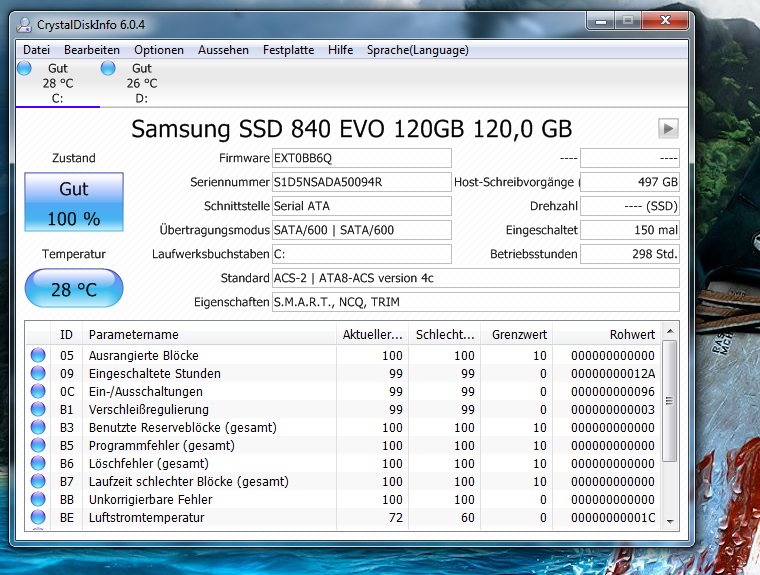This screenshot has width=760, height=575.
Task: Click the next disk arrow button
Action: (x=668, y=128)
